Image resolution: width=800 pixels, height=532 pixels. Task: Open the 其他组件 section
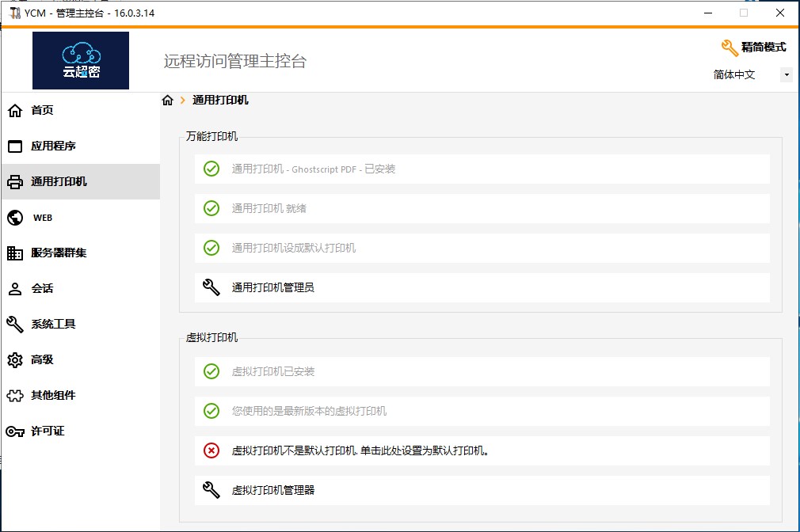[81, 396]
